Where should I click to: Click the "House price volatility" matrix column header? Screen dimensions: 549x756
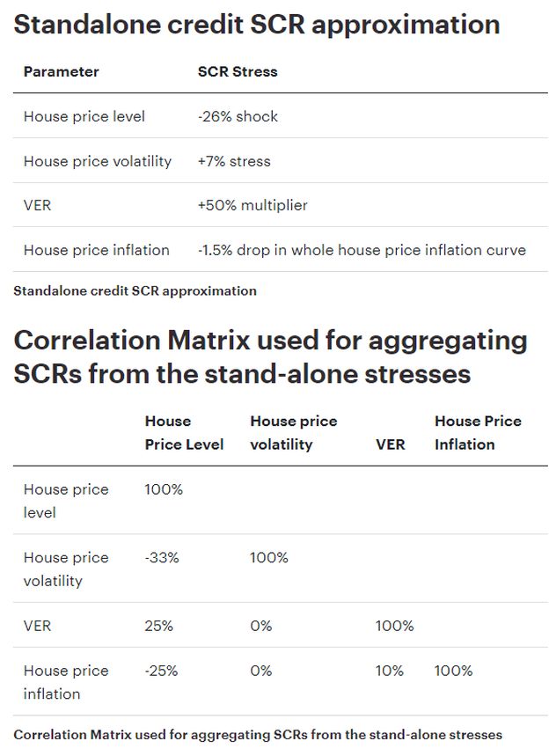[x=294, y=433]
